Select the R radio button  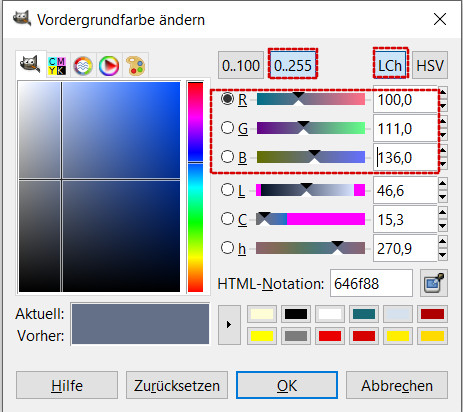coord(227,99)
